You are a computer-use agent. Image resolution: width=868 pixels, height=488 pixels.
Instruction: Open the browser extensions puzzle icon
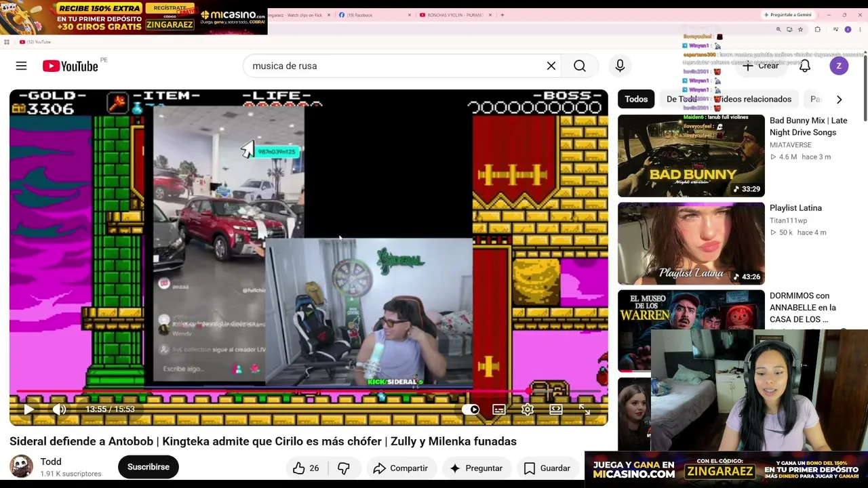(817, 30)
